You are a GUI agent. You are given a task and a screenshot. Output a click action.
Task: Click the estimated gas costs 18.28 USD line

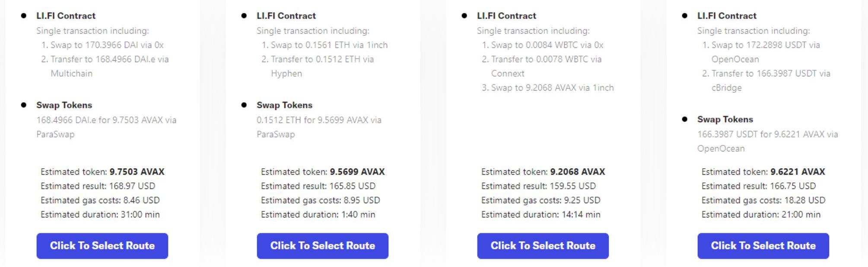click(x=763, y=200)
